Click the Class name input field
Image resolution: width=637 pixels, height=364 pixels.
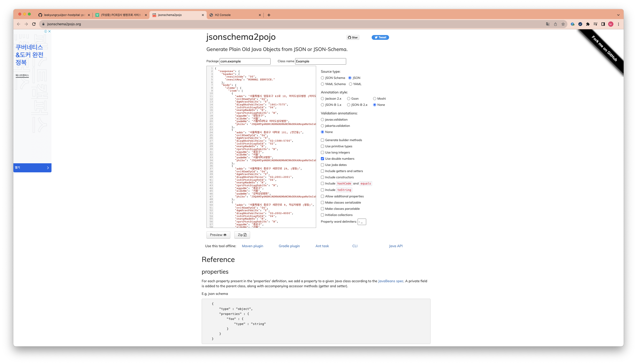click(x=320, y=62)
